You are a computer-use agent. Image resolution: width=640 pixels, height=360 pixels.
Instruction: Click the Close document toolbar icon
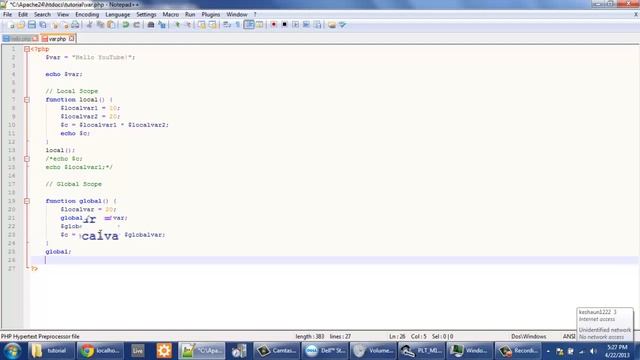(x=55, y=25)
